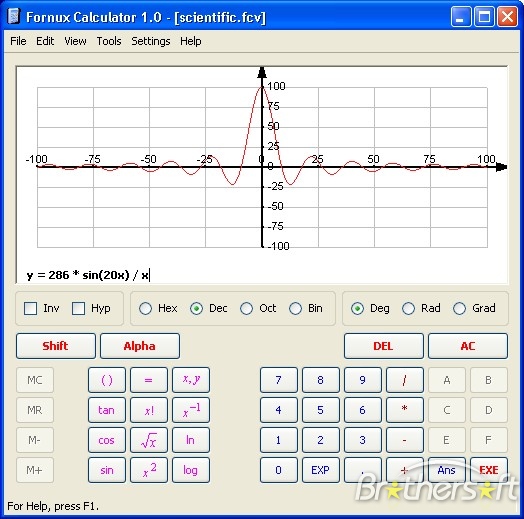The height and width of the screenshot is (519, 524).
Task: Click the plus (+) operator key
Action: tap(405, 470)
